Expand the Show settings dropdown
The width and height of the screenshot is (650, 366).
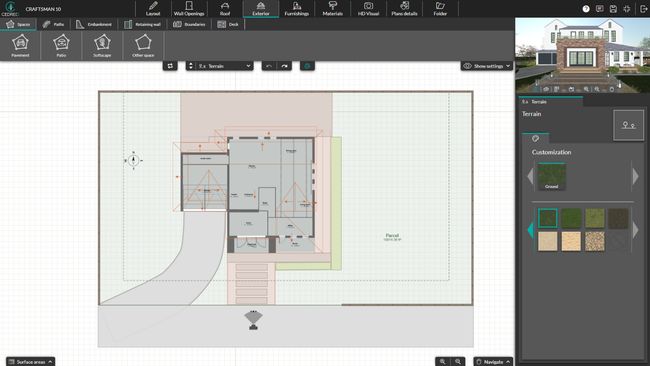(x=487, y=66)
